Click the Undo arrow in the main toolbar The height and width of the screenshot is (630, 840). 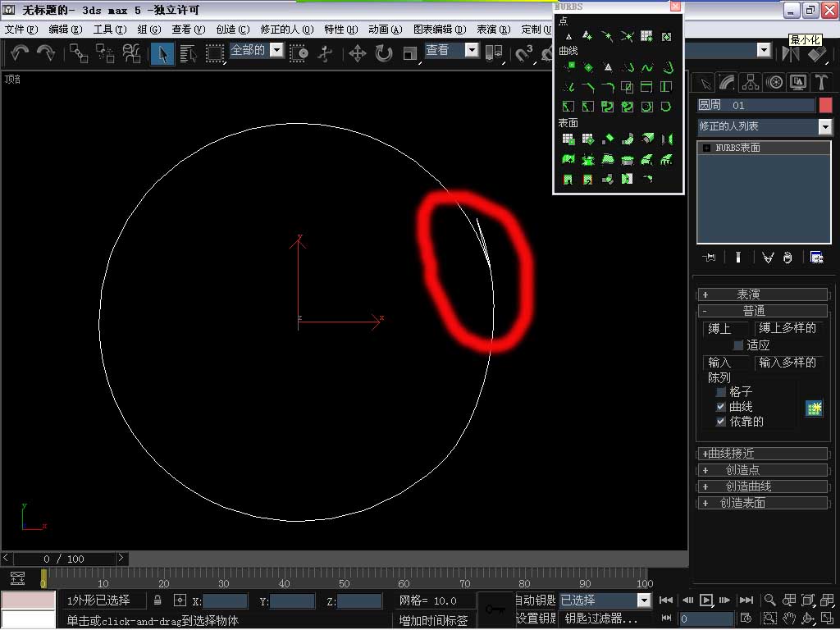[x=20, y=53]
